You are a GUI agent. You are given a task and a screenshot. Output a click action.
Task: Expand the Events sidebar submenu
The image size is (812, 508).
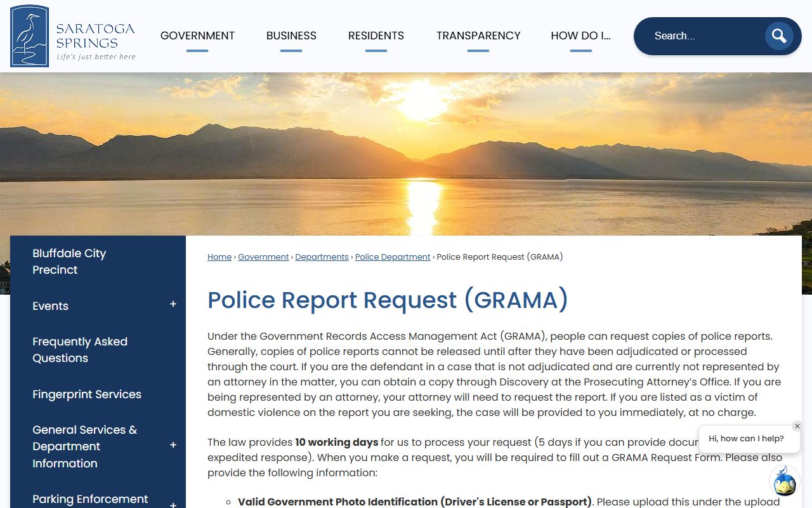(x=173, y=305)
